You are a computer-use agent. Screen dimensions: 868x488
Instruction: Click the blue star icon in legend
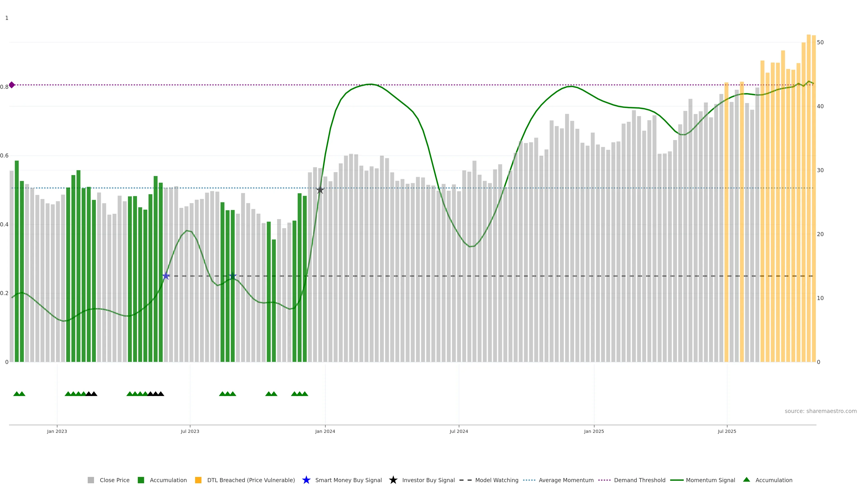(306, 480)
